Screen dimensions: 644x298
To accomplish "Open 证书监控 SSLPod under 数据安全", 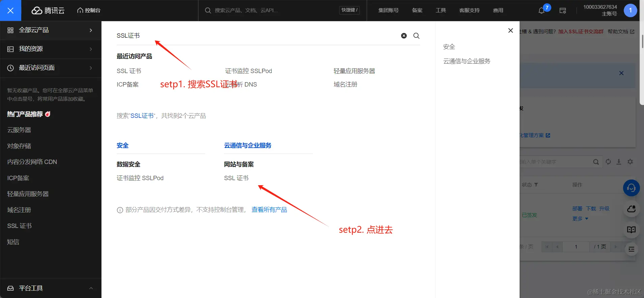I will point(140,178).
